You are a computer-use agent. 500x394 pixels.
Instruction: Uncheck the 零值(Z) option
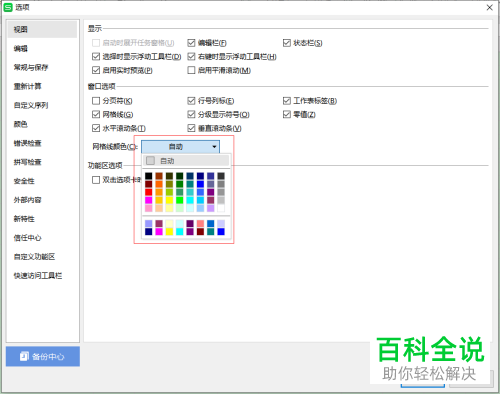[287, 114]
